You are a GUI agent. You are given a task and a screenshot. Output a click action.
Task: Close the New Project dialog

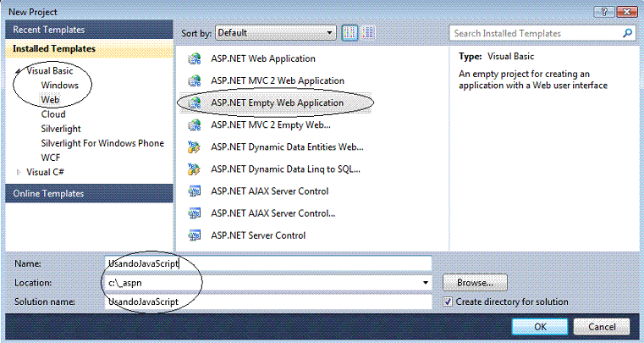(x=627, y=12)
